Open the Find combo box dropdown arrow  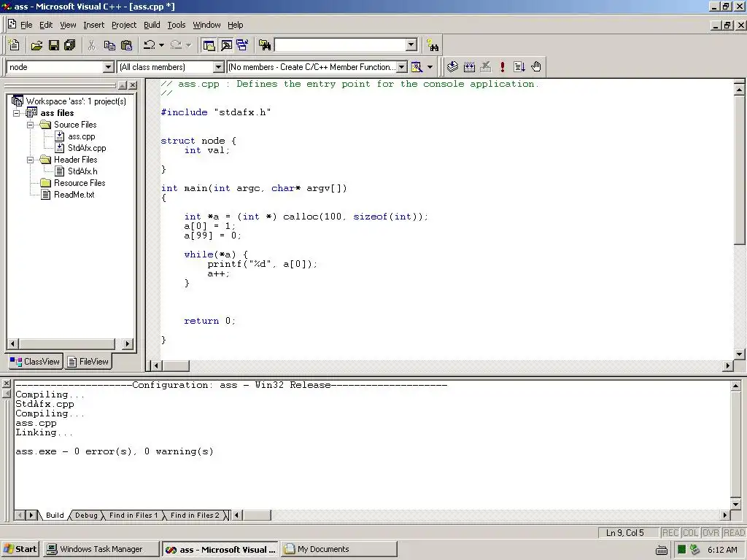411,44
